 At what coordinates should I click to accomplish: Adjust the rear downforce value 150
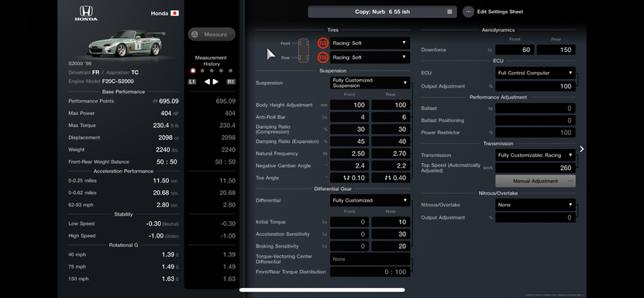tap(556, 50)
